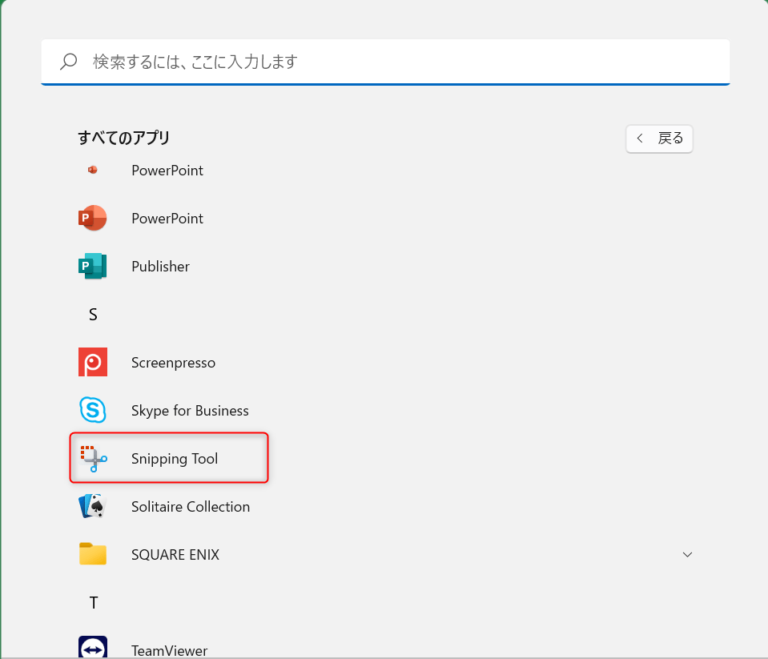Click the letter T section header
This screenshot has width=768, height=659.
coord(93,602)
